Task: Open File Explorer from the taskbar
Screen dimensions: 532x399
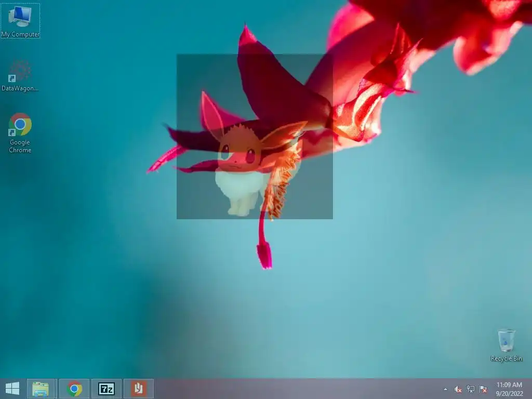Action: coord(41,389)
